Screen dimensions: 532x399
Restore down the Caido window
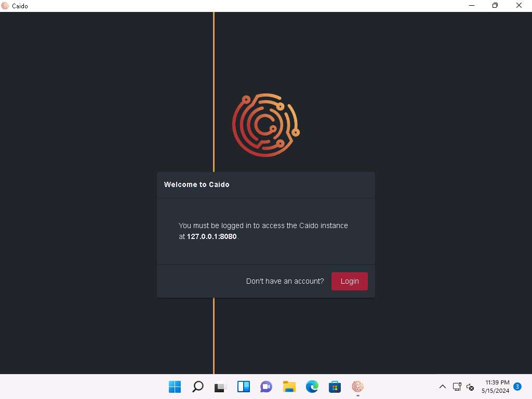[x=495, y=6]
